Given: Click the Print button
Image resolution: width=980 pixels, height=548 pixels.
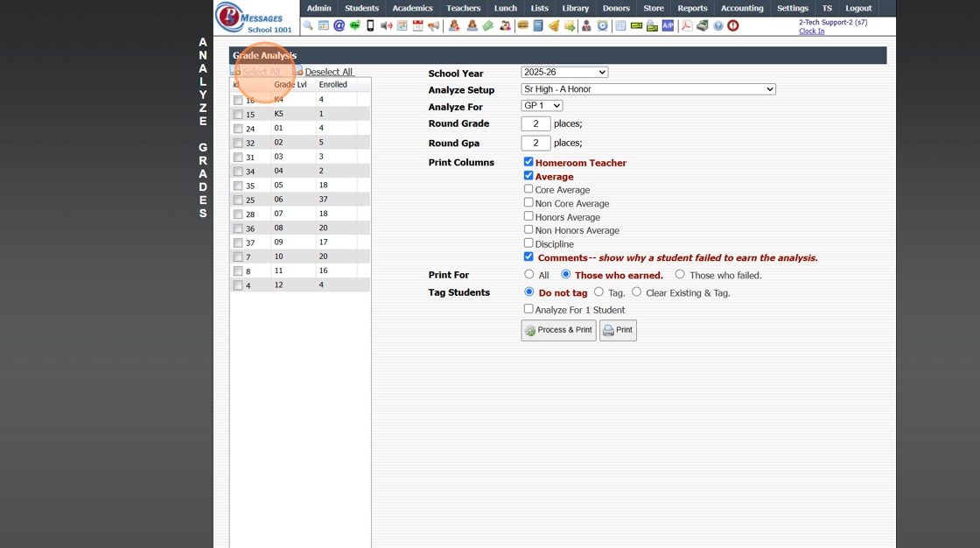Looking at the screenshot, I should [618, 330].
